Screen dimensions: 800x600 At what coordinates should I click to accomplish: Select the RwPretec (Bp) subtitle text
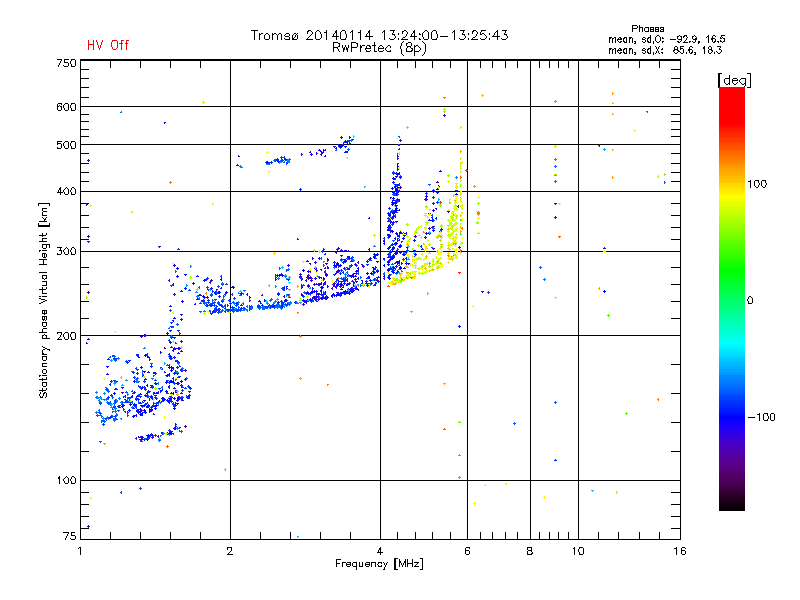click(x=379, y=47)
